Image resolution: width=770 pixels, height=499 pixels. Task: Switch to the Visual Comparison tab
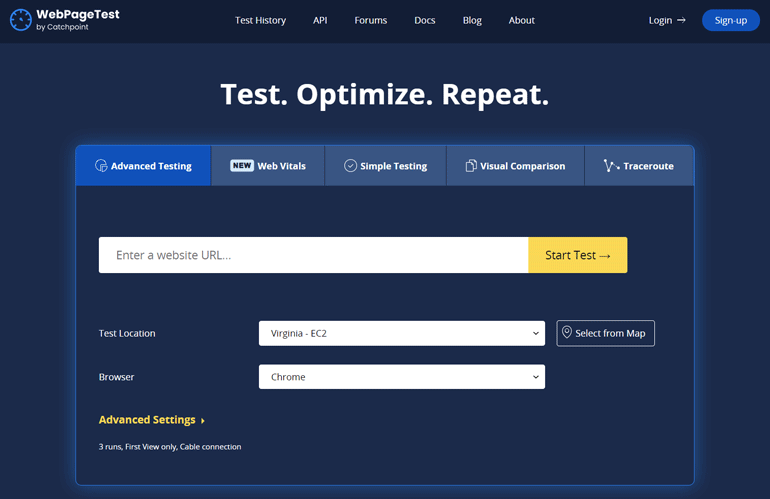(515, 166)
